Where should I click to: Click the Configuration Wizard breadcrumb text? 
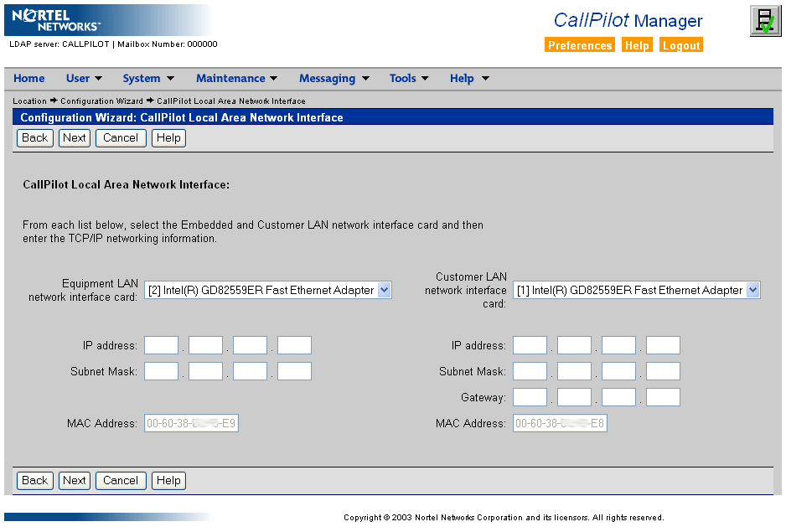101,101
